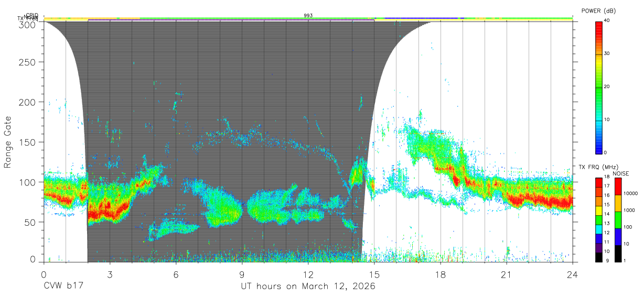Click the 'UT hours on March 12, 2026' label

click(308, 287)
